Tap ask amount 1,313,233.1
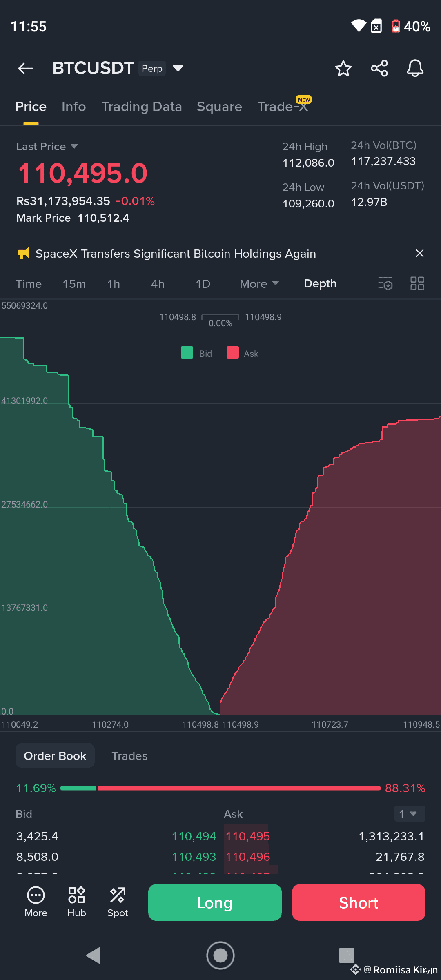 point(391,836)
